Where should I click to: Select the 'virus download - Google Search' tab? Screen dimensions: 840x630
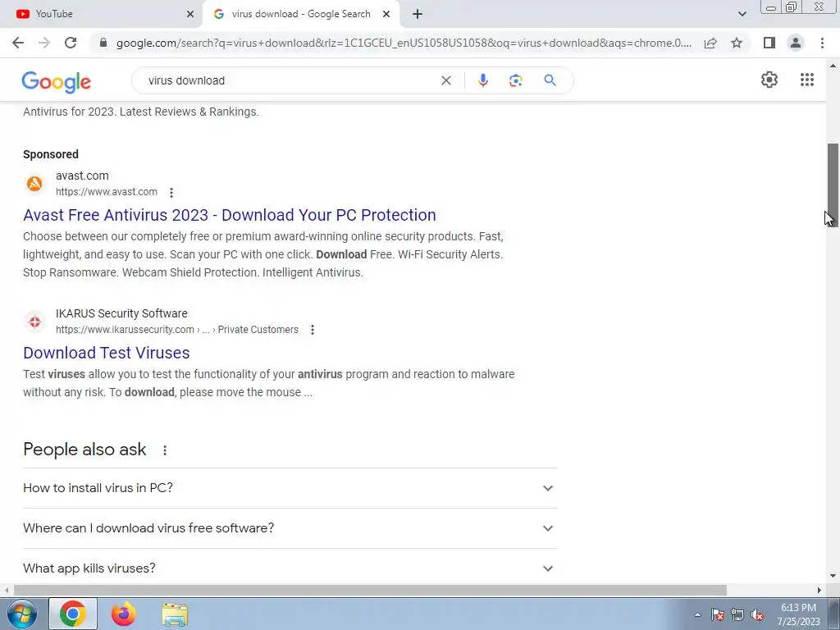tap(300, 14)
